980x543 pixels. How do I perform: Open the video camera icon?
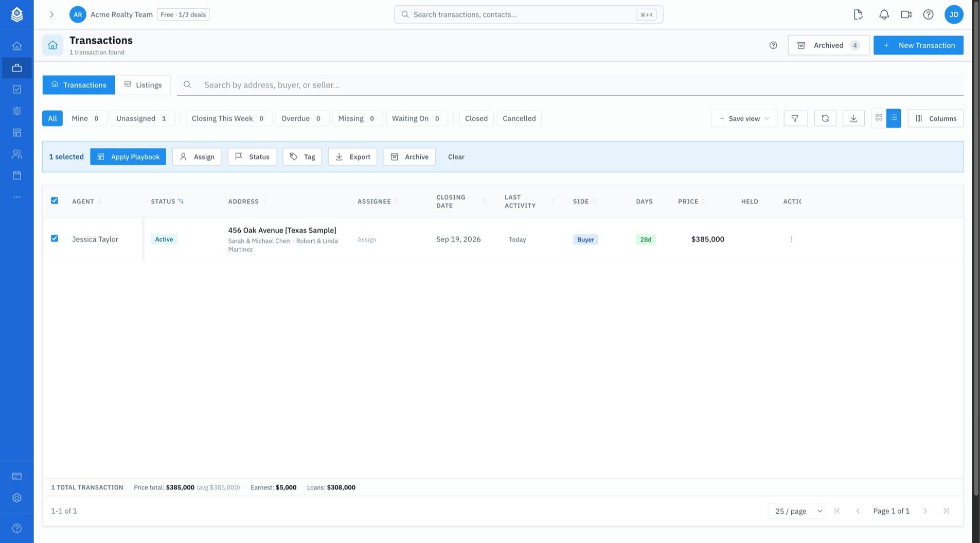906,14
